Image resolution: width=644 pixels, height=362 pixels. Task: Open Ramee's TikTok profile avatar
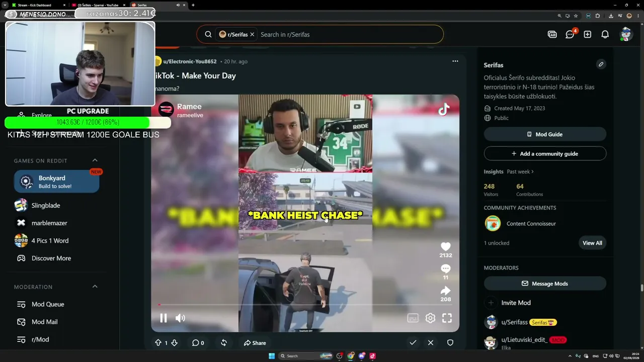click(166, 109)
